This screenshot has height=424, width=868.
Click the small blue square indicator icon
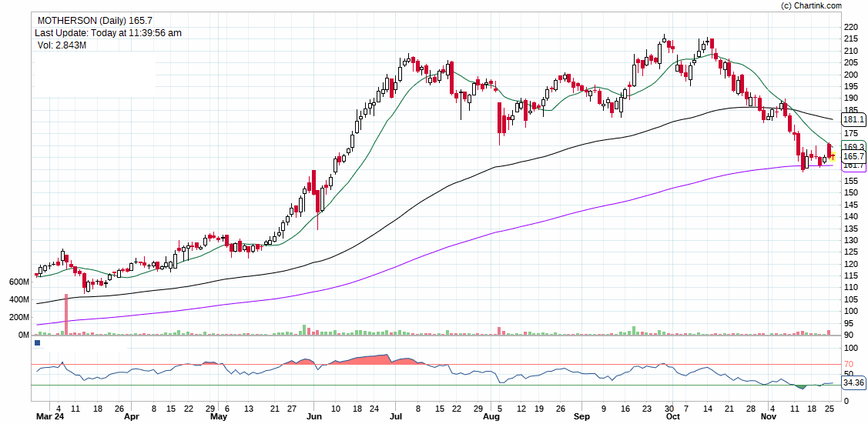[37, 342]
